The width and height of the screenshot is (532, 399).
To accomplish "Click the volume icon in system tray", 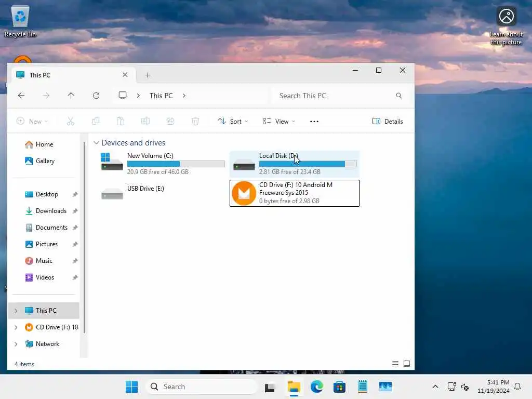I will tap(465, 387).
